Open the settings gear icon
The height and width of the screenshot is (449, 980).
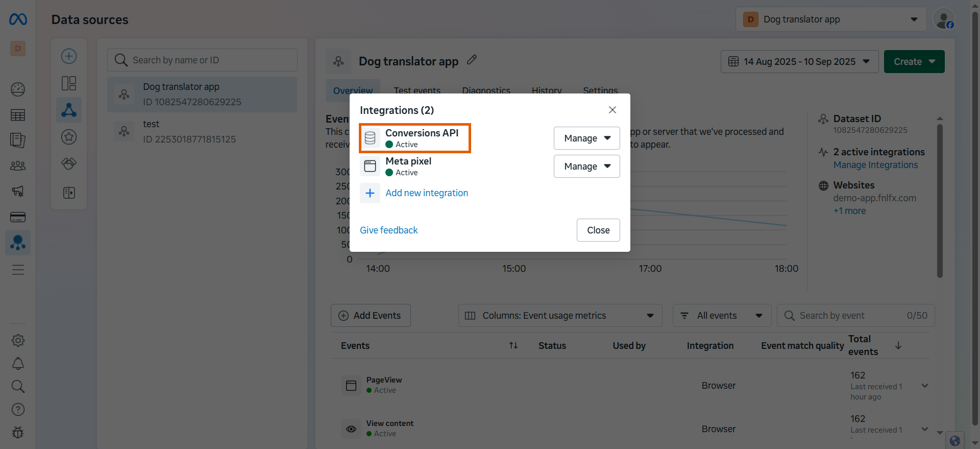[18, 340]
